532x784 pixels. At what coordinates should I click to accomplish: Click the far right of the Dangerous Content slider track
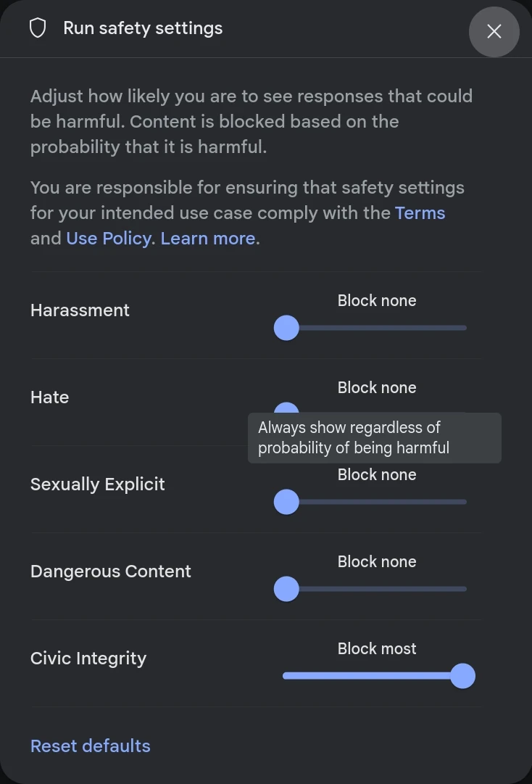(462, 589)
